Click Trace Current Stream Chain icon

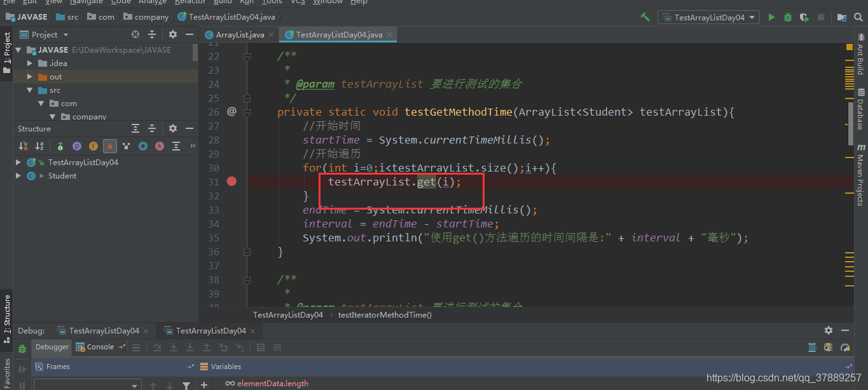tap(277, 347)
